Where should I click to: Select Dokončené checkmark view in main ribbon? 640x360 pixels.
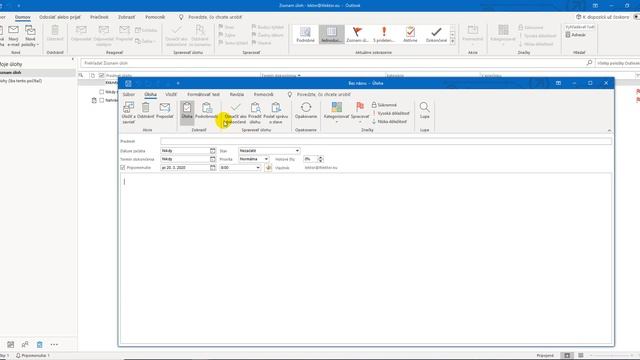(x=436, y=34)
